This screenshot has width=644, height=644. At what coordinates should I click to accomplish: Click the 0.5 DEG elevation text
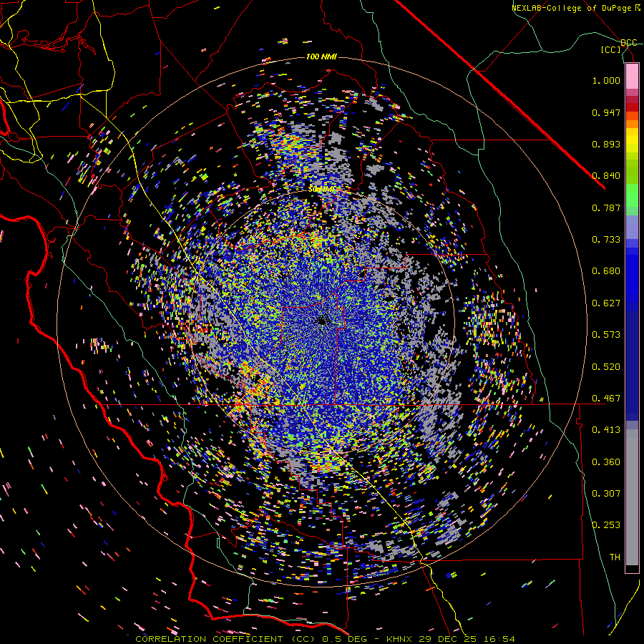pos(343,639)
